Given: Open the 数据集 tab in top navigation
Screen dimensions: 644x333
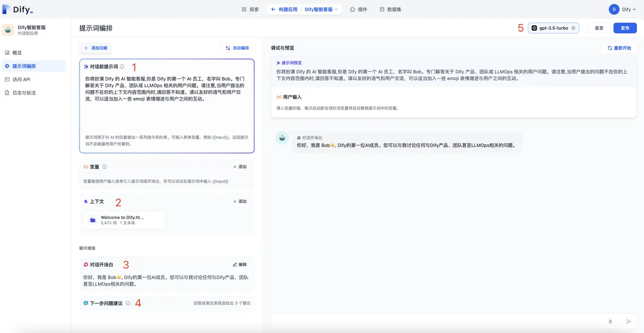Looking at the screenshot, I should (390, 9).
